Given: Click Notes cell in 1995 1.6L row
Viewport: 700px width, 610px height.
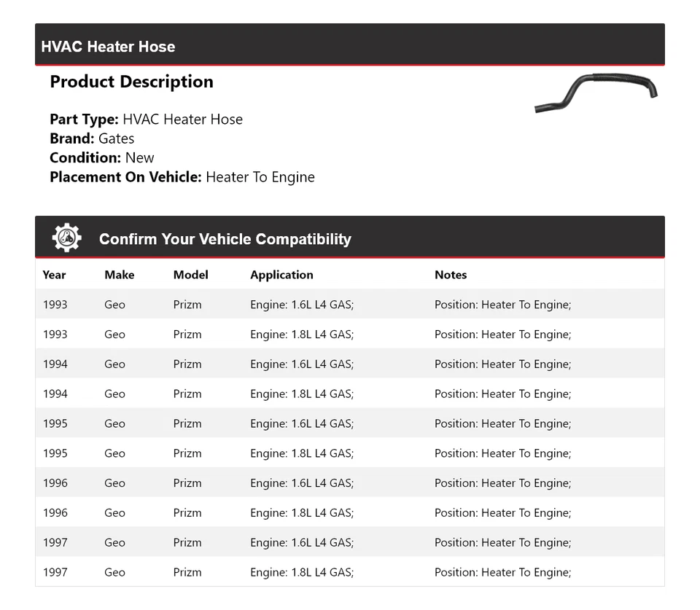Looking at the screenshot, I should tap(502, 424).
